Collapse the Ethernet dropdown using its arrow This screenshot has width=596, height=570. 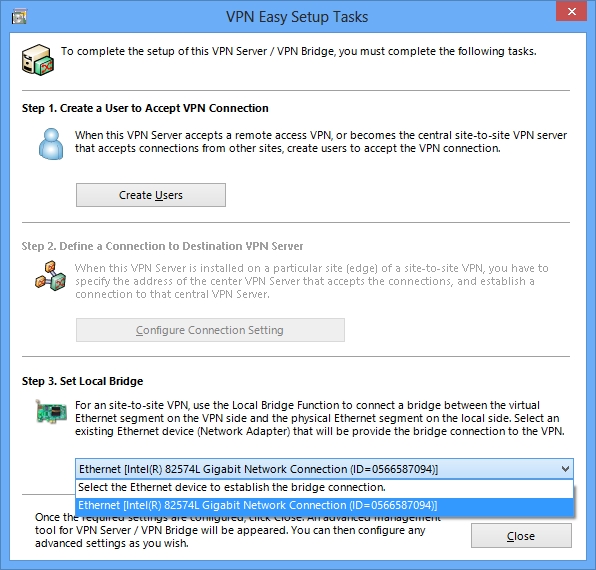(565, 469)
